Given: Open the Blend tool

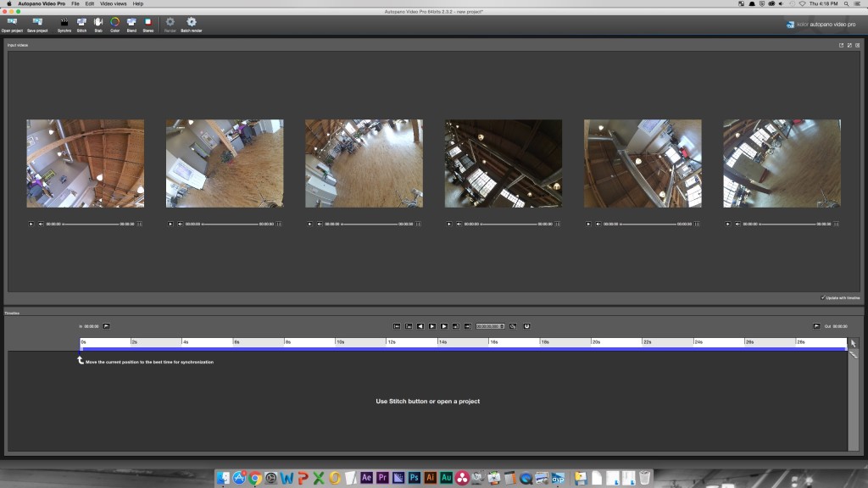Looking at the screenshot, I should (131, 25).
